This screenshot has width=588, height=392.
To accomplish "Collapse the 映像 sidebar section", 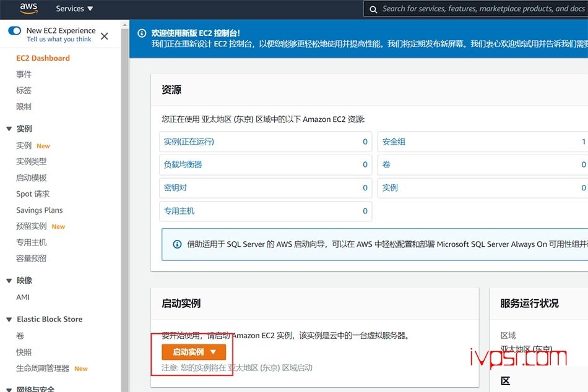I will [x=9, y=281].
